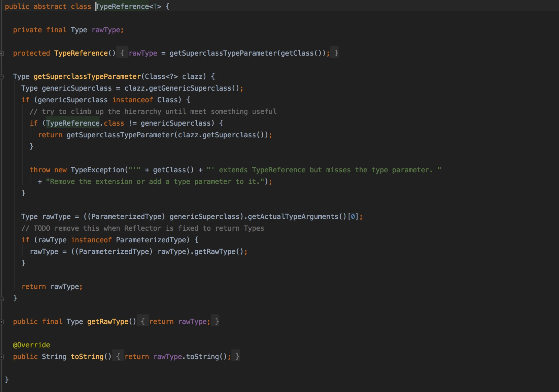Screen dimensions: 559x392
Task: Click toString in 'public String toString()'
Action: click(87, 357)
